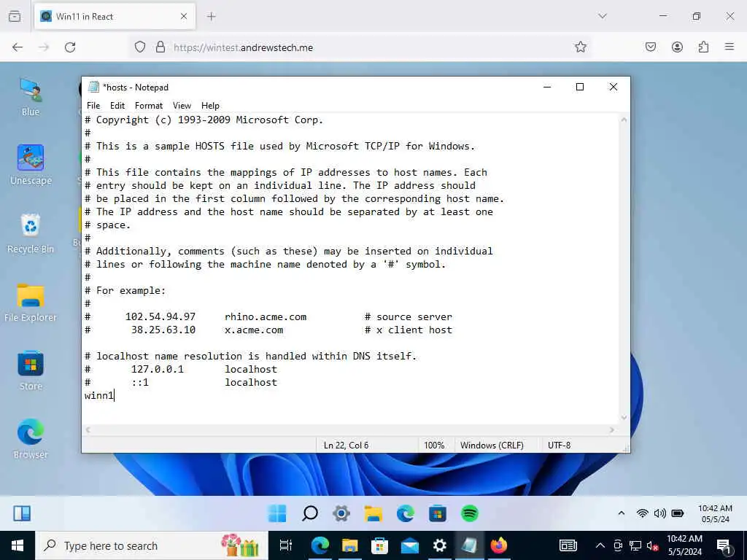Image resolution: width=747 pixels, height=560 pixels.
Task: Bookmark this page with the star
Action: (580, 47)
